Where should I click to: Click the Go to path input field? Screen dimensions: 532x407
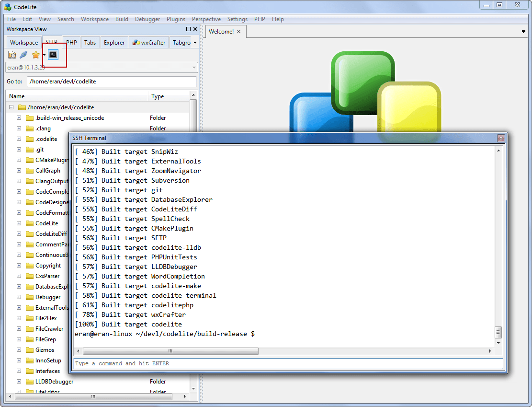[111, 81]
